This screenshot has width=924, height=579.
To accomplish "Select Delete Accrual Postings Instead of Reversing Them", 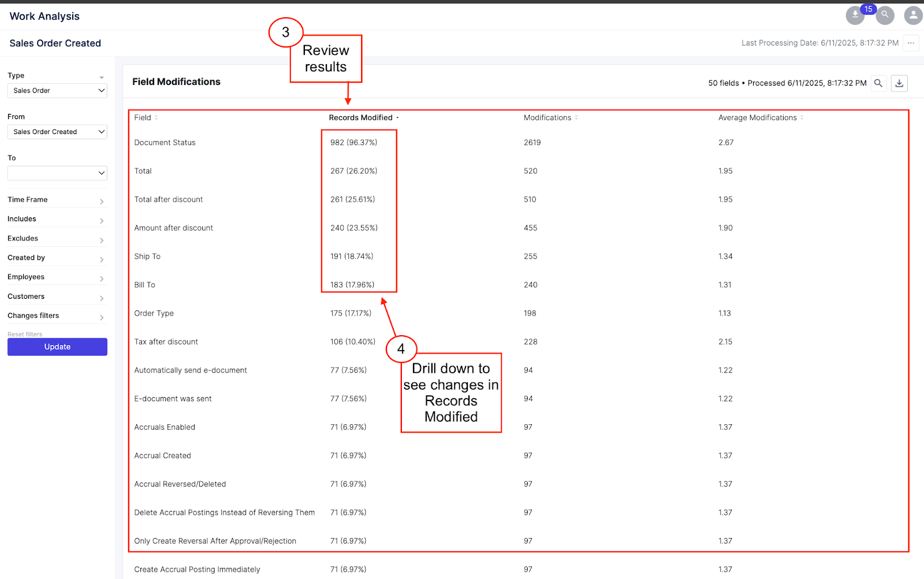I will coord(225,513).
